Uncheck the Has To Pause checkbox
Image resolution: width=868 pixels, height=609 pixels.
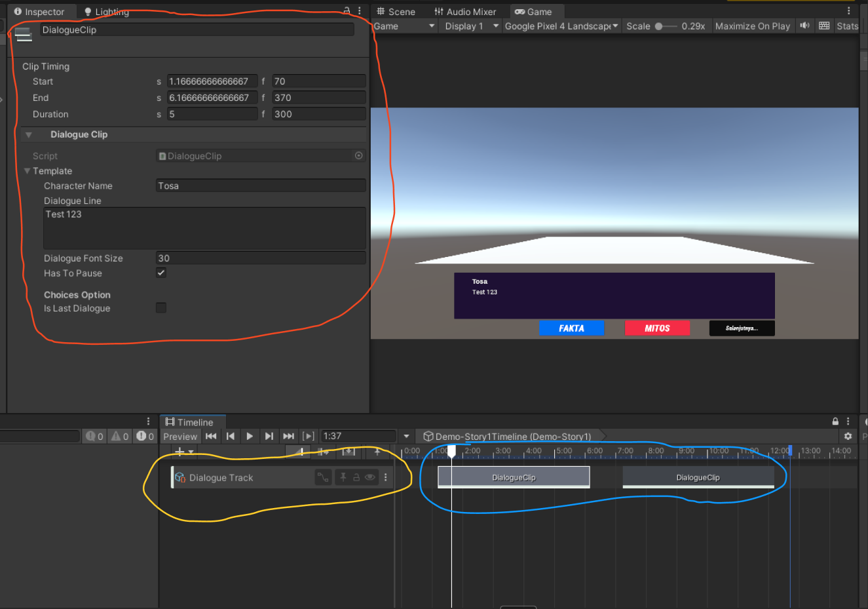pos(161,273)
